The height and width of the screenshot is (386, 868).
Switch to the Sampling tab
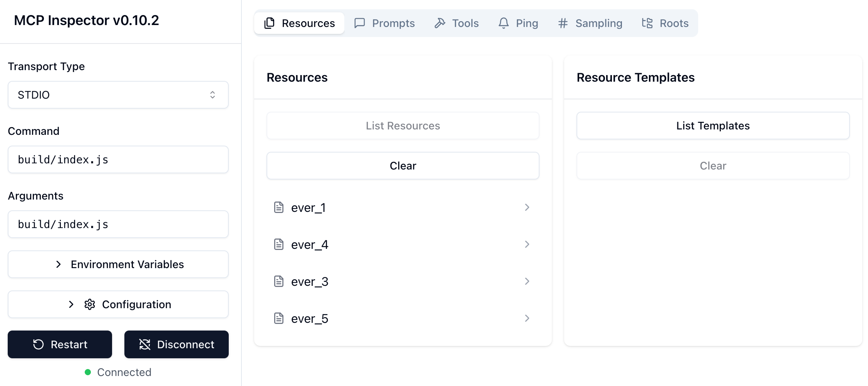[x=590, y=23]
